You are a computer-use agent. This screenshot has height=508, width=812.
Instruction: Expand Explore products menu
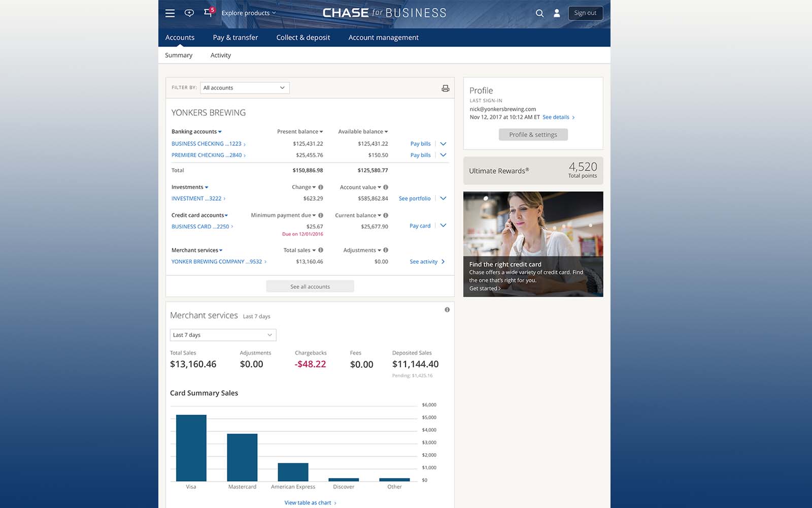pos(249,13)
